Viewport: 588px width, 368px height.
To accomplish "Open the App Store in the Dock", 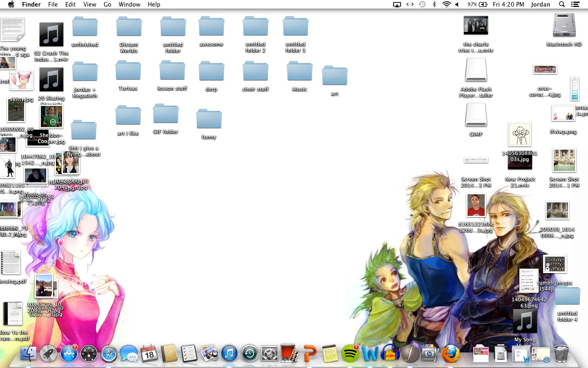I will [x=69, y=354].
